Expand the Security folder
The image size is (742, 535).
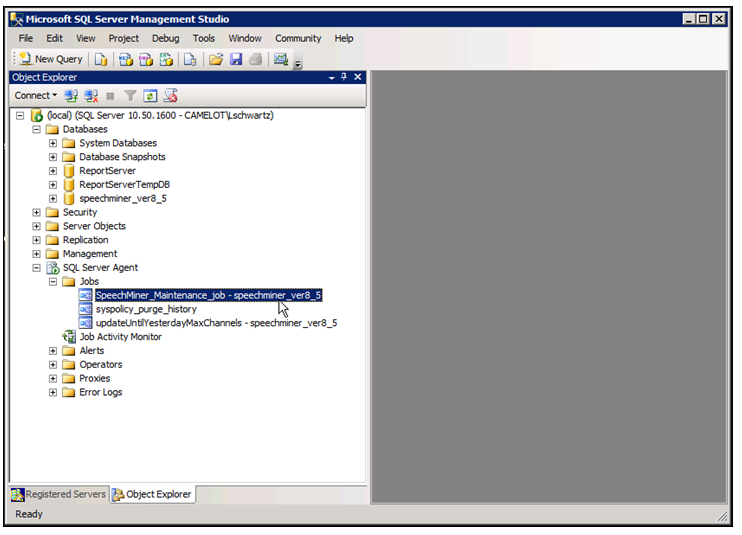pyautogui.click(x=36, y=212)
